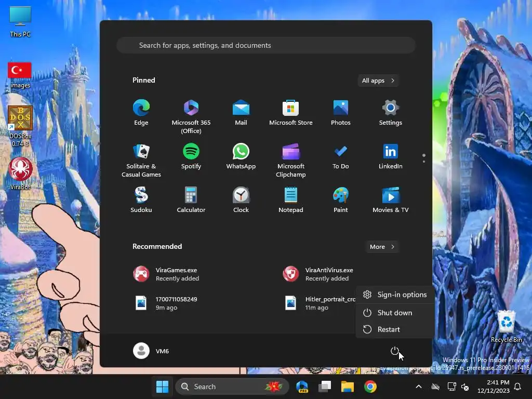Open the VM6 user account menu
This screenshot has width=532, height=399.
(151, 351)
